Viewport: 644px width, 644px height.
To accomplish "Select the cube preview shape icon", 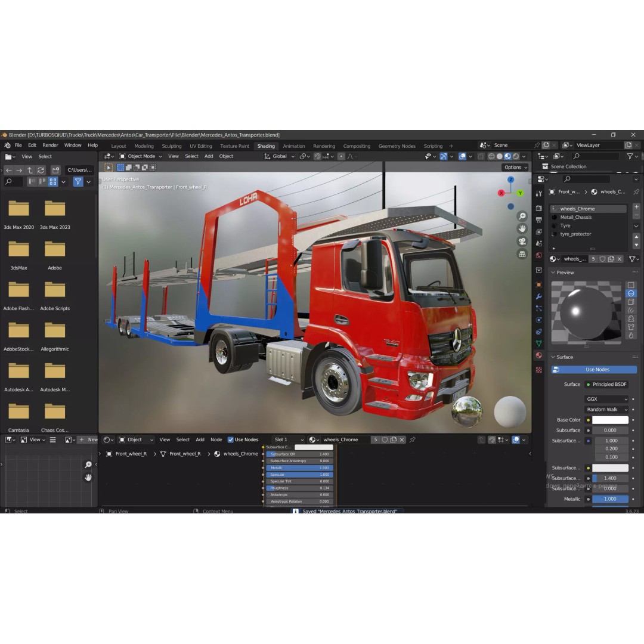I will click(631, 302).
